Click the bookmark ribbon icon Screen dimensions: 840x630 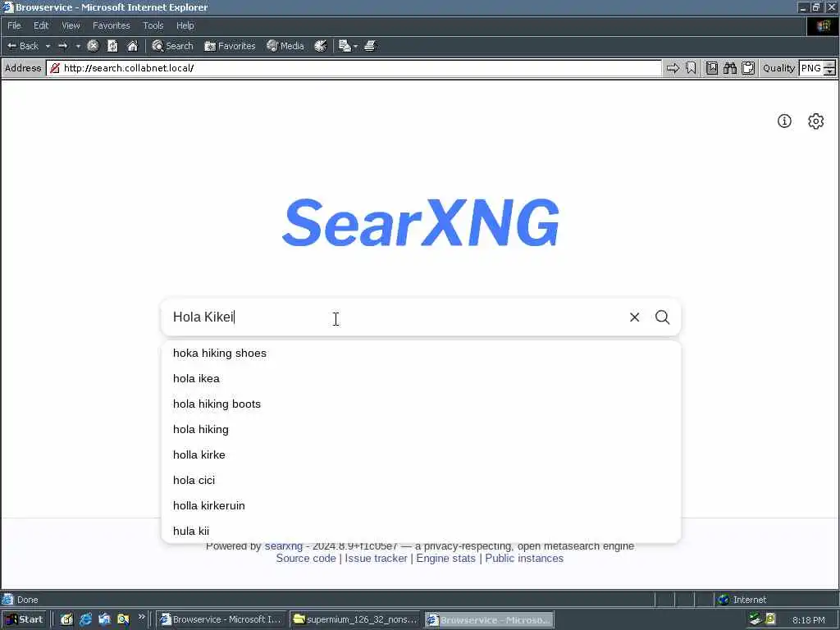point(691,68)
